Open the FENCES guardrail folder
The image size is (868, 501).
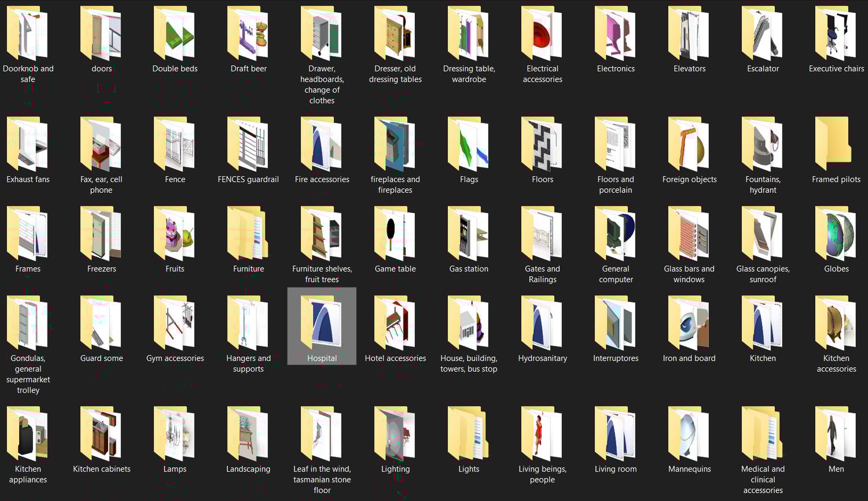pyautogui.click(x=248, y=144)
